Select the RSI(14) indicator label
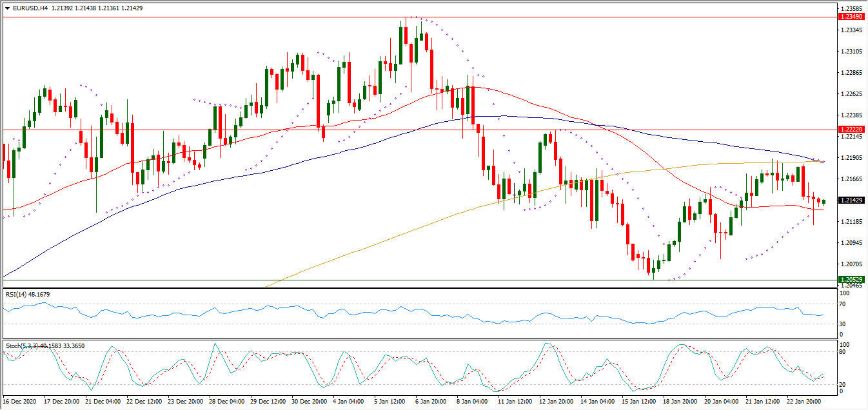 pyautogui.click(x=18, y=295)
